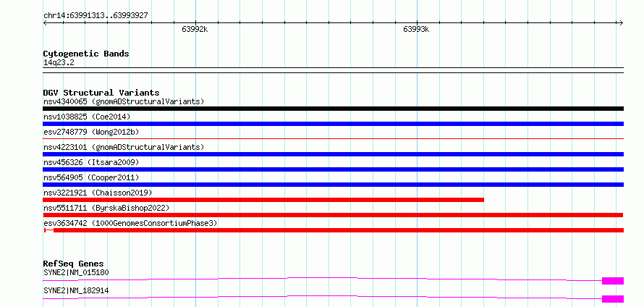Select the 14q23.2 band label

[59, 62]
